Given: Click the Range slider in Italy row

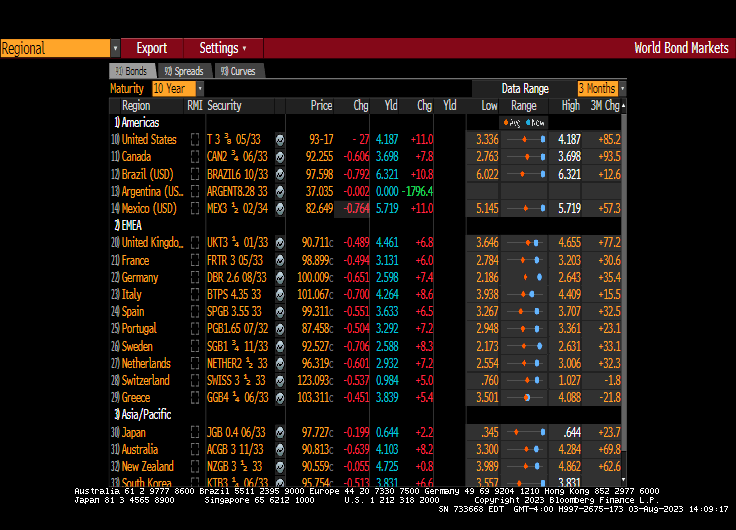Looking at the screenshot, I should pos(526,294).
